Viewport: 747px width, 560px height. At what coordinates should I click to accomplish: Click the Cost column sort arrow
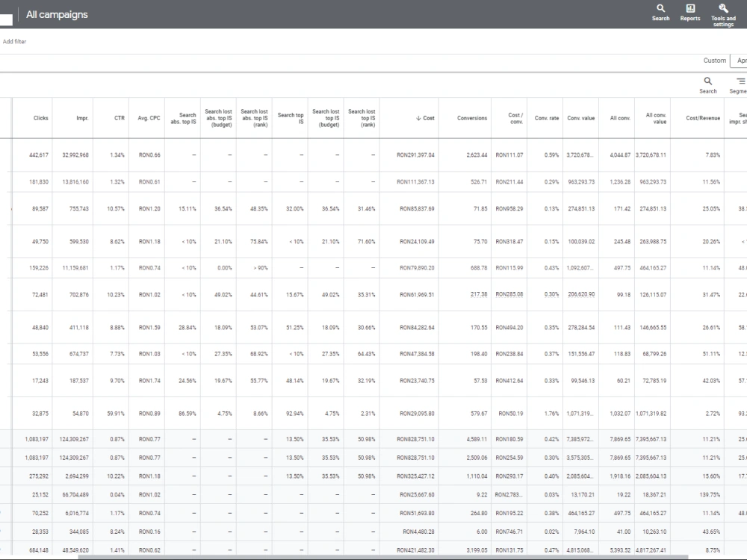[x=418, y=118]
